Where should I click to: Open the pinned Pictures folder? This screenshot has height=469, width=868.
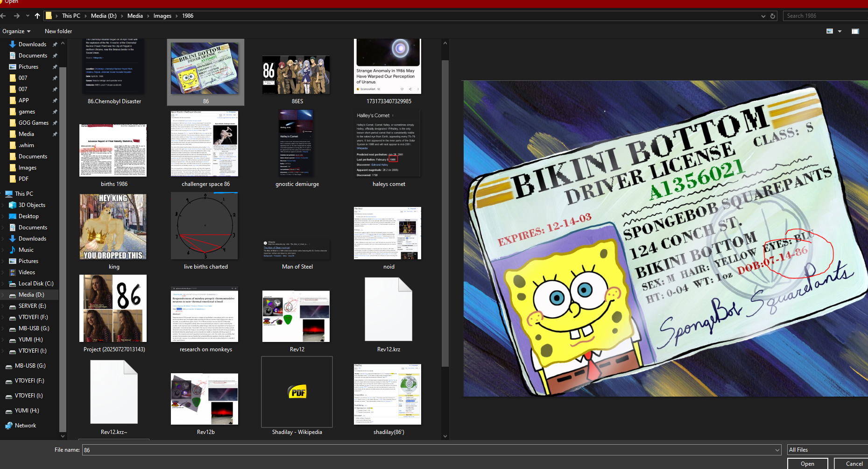28,67
